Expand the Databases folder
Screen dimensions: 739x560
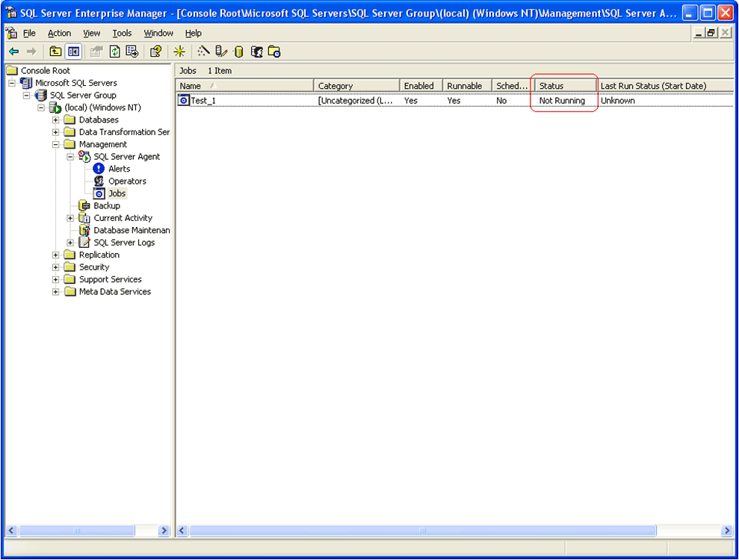[55, 119]
